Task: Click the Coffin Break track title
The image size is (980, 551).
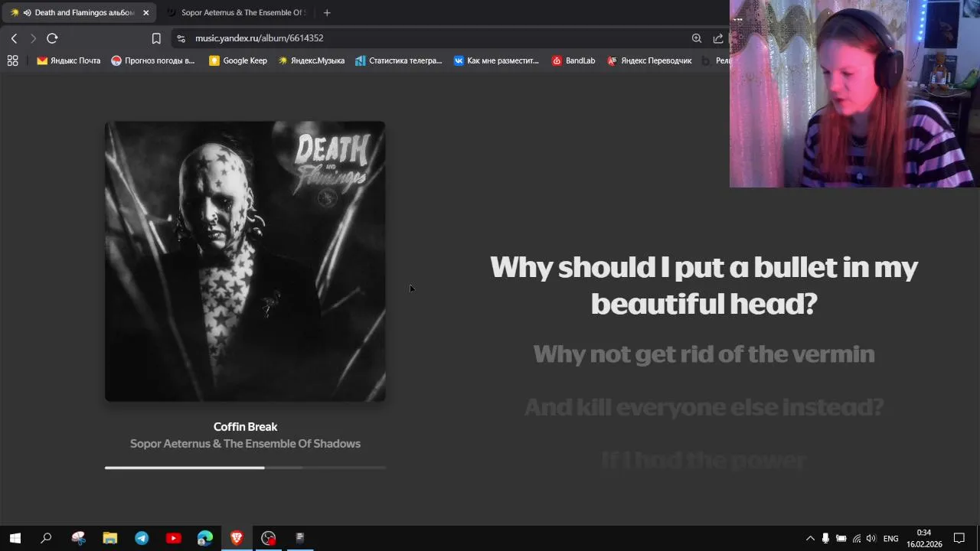Action: (x=245, y=426)
